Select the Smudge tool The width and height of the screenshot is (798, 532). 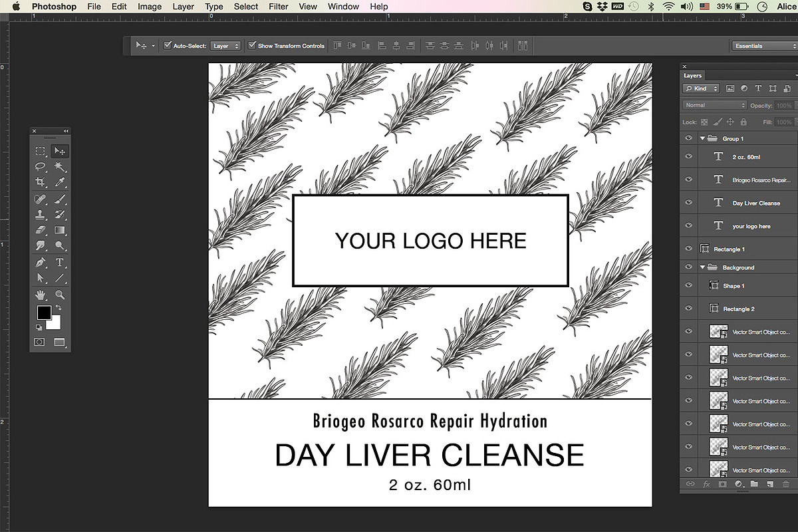click(x=41, y=245)
